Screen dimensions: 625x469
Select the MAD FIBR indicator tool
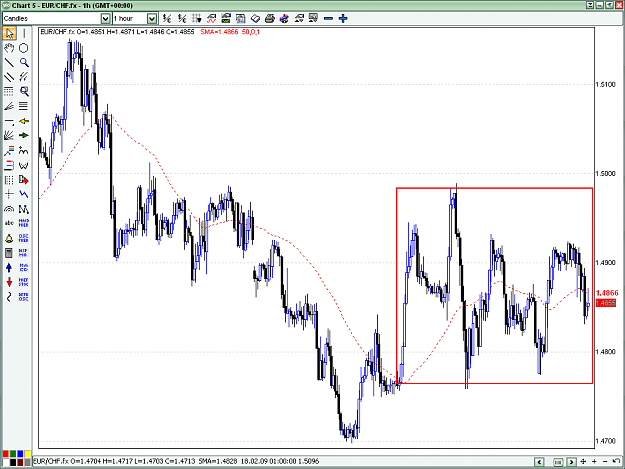click(x=24, y=223)
